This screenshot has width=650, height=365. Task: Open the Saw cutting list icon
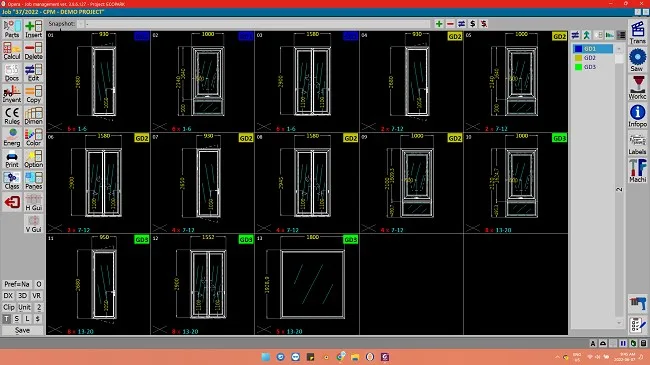click(637, 60)
